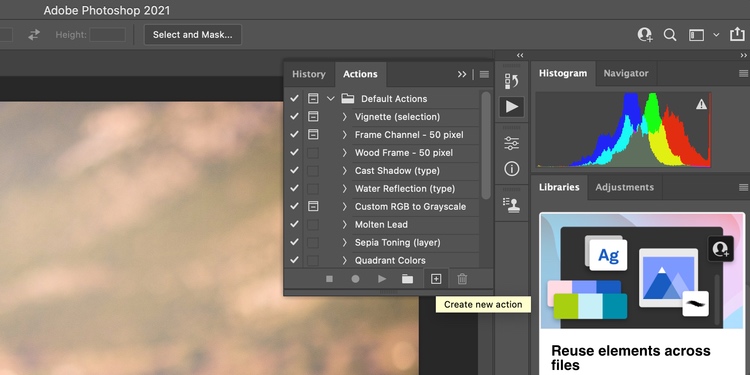Play the selected action in Actions panel

coord(382,279)
